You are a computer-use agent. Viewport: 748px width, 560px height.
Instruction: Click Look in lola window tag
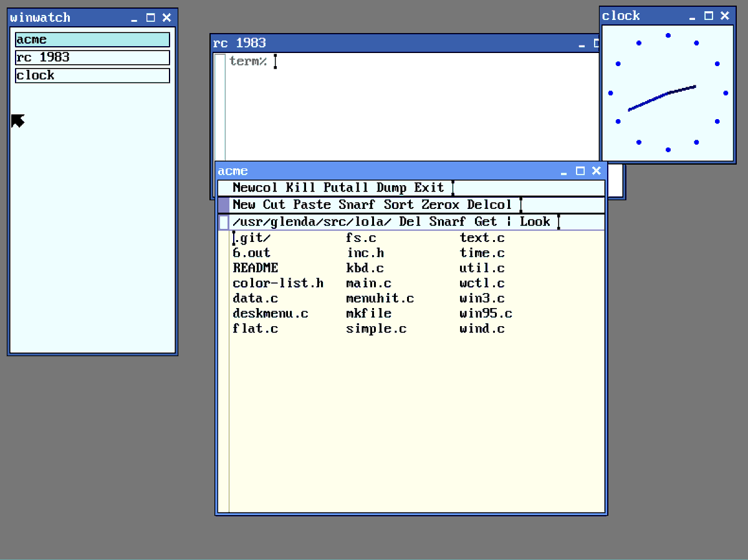pyautogui.click(x=535, y=221)
